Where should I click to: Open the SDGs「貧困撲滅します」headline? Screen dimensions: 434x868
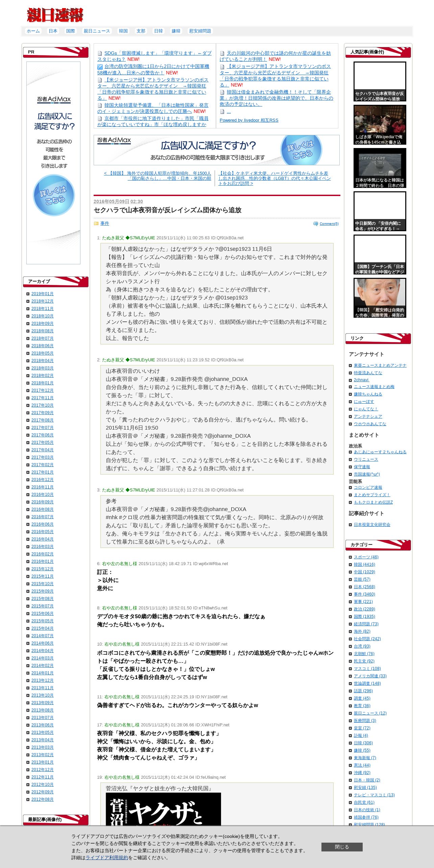(154, 56)
